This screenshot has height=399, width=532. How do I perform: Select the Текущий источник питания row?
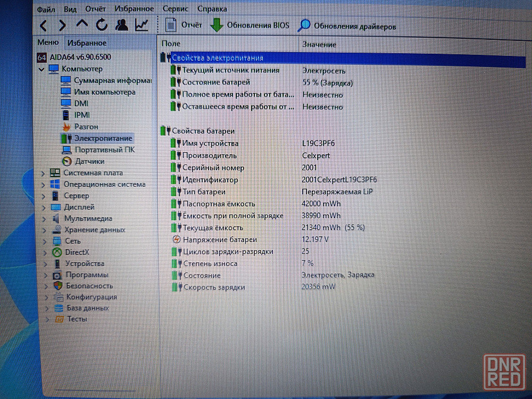click(x=231, y=71)
